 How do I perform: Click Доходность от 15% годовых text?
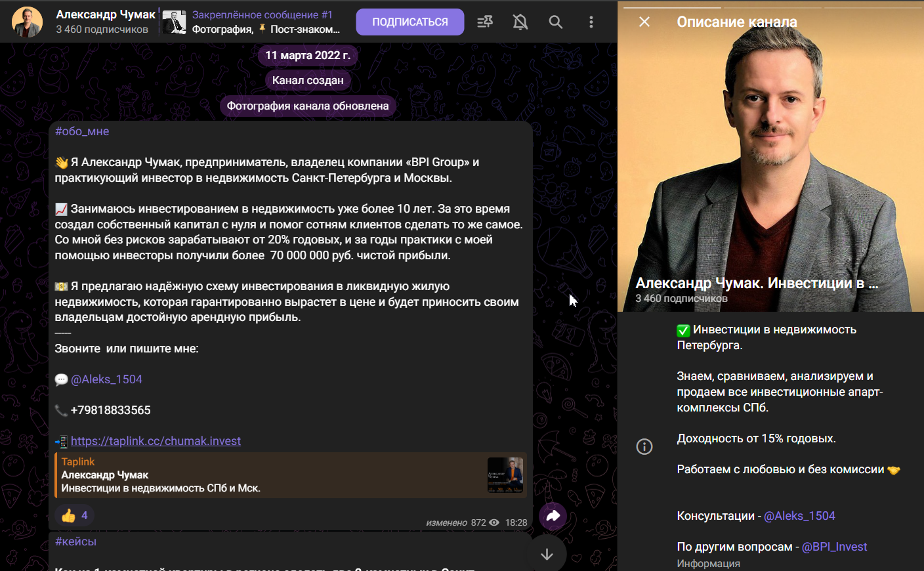[756, 438]
